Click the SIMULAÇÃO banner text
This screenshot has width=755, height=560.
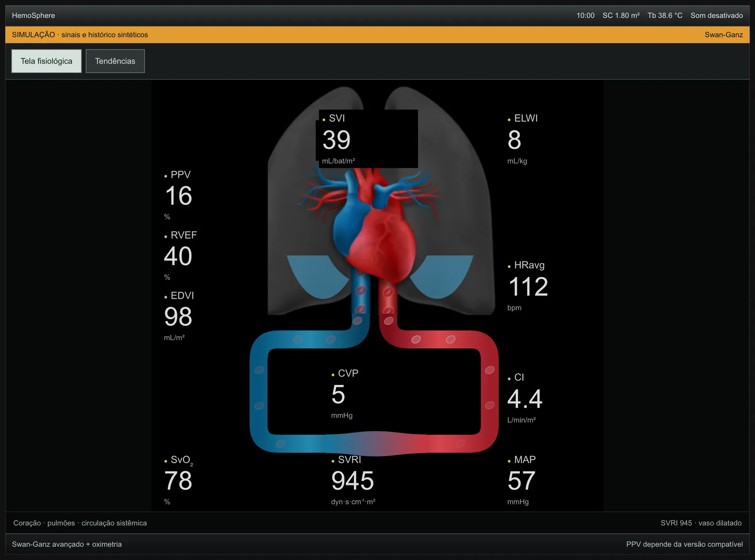pos(80,35)
